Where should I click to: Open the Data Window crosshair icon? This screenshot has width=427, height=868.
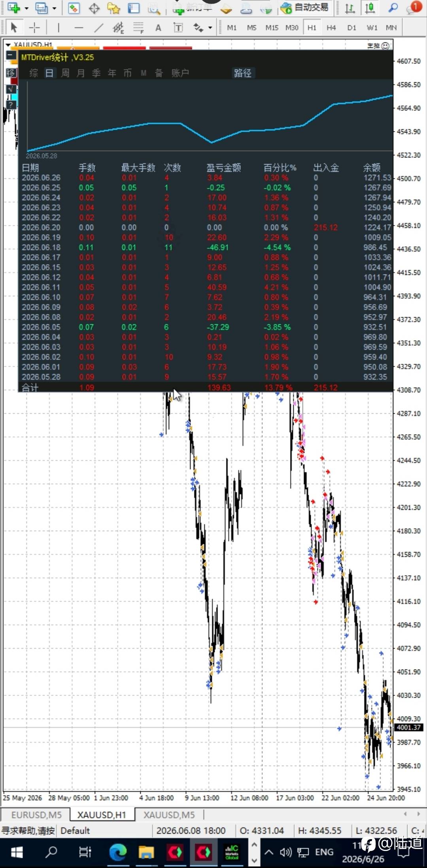(94, 8)
